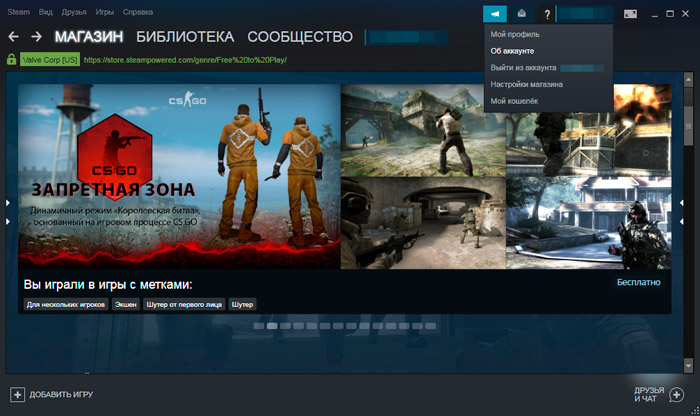700x416 pixels.
Task: Select the Для нескольких игроков tag
Action: [66, 304]
